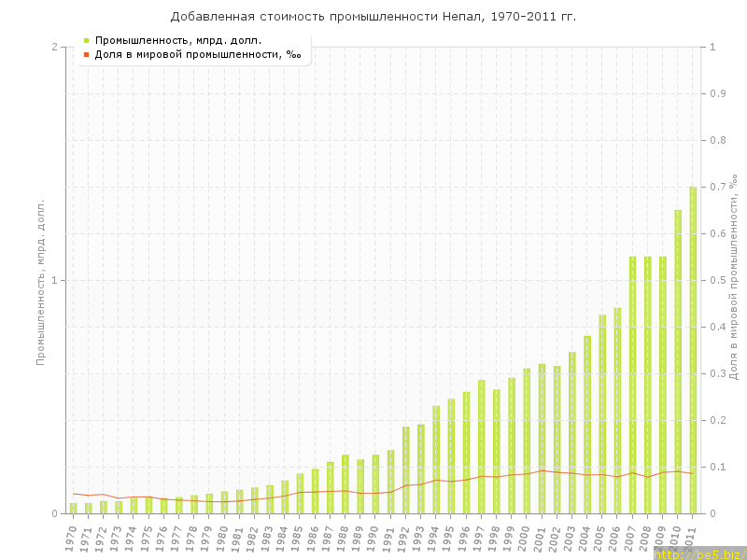
Task: Toggle the 'Доля в мировой промышленности' legend series
Action: point(197,54)
